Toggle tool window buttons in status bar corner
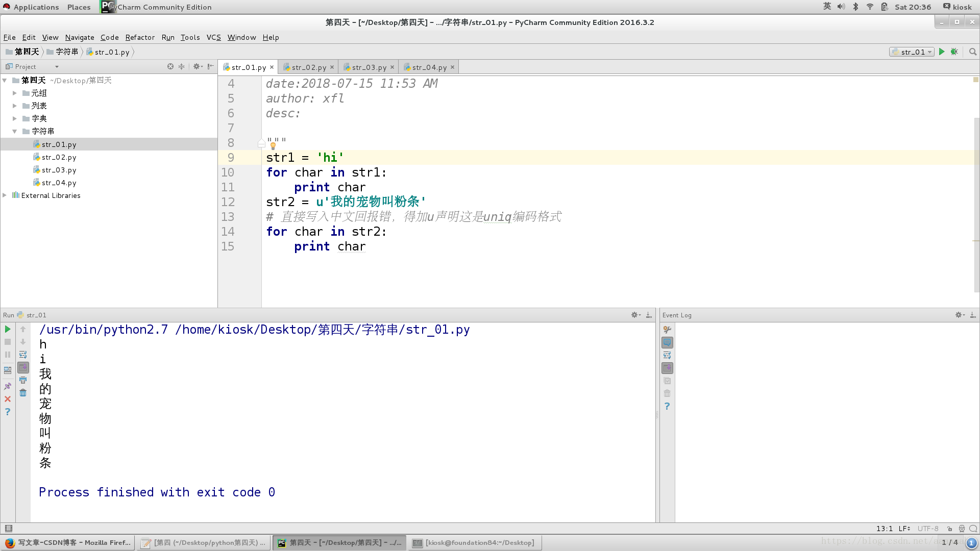Image resolution: width=980 pixels, height=551 pixels. tap(8, 529)
